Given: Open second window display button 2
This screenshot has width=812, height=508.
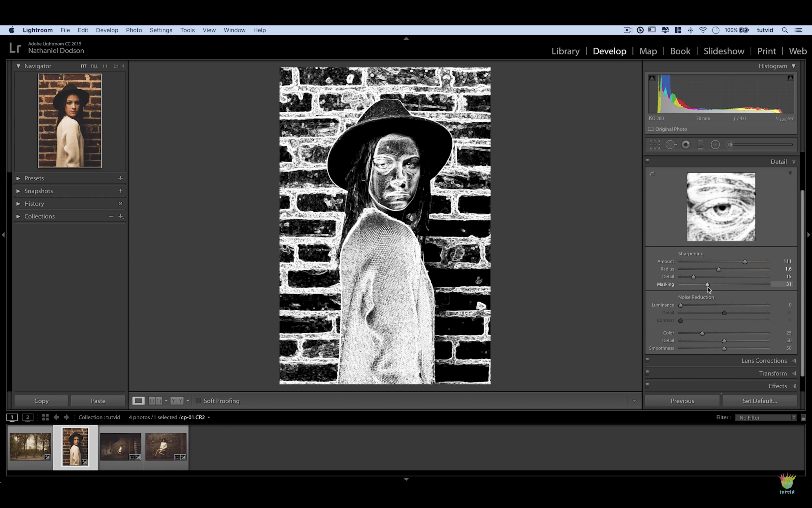Looking at the screenshot, I should pyautogui.click(x=28, y=417).
